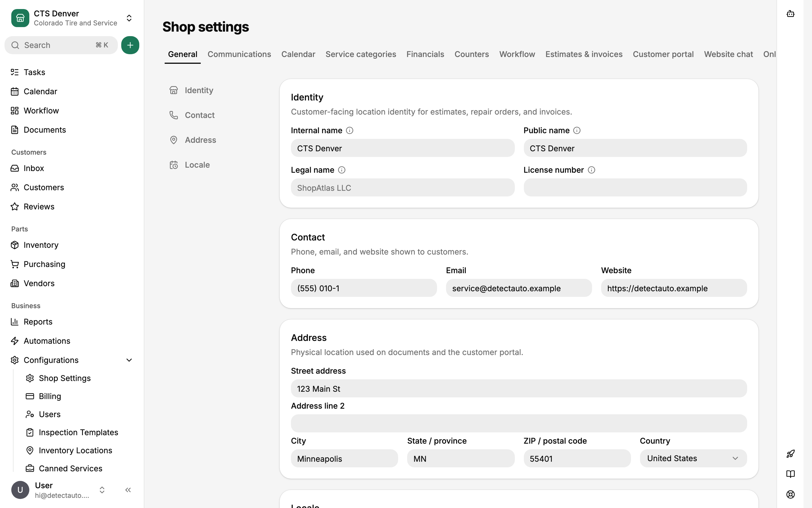Click the Workflow board icon
Viewport: 812px width, 508px height.
pos(15,111)
